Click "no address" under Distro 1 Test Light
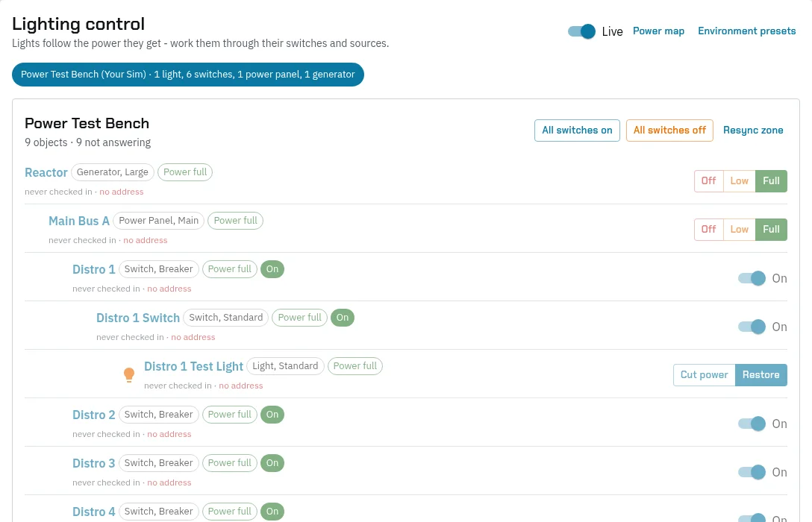The height and width of the screenshot is (522, 812). [241, 386]
